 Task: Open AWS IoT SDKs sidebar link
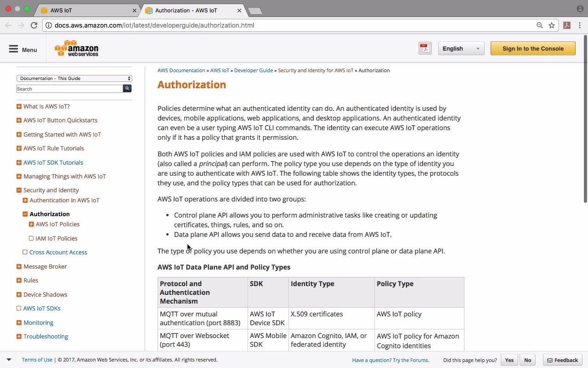tap(42, 308)
